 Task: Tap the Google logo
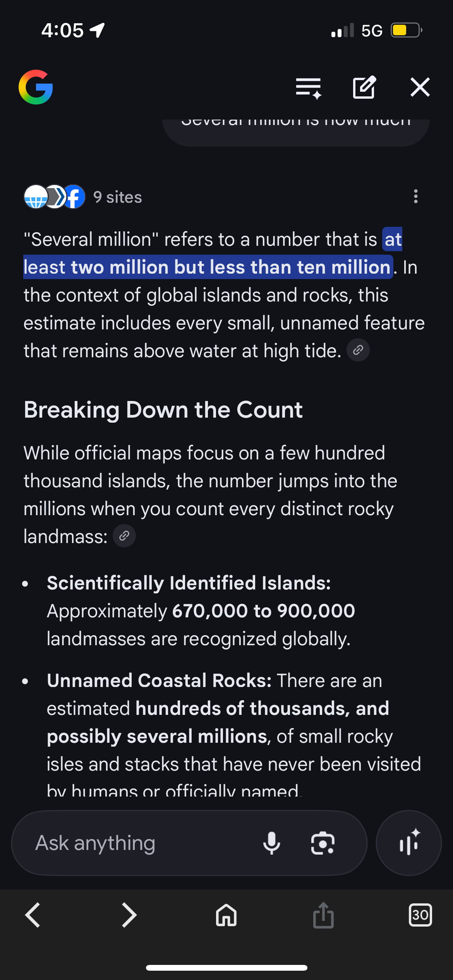pyautogui.click(x=36, y=87)
